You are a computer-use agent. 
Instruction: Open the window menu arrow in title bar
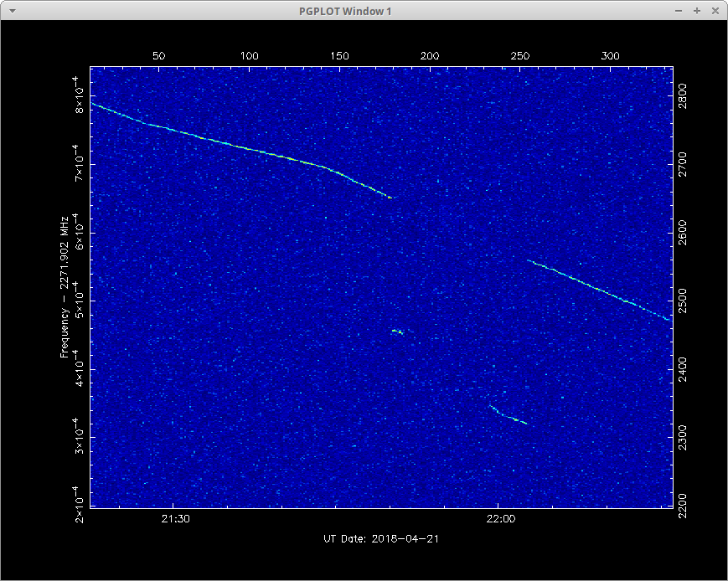pos(11,11)
